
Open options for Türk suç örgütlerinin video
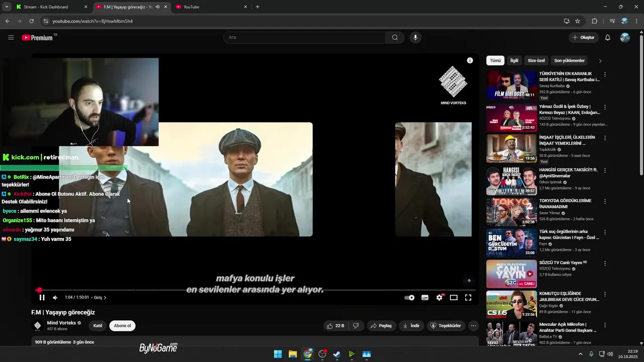(605, 232)
